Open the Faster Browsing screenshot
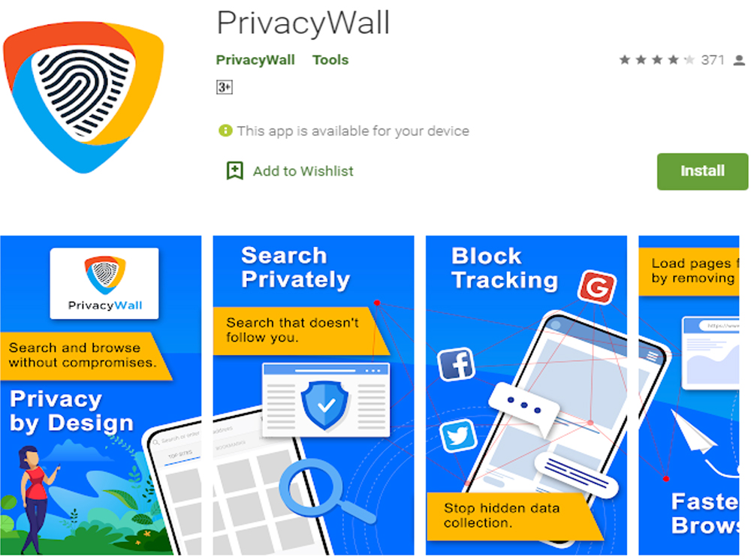 pyautogui.click(x=689, y=396)
